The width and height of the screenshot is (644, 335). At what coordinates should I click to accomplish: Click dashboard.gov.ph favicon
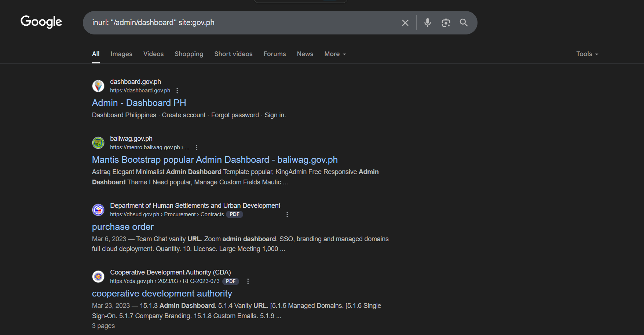pos(98,86)
